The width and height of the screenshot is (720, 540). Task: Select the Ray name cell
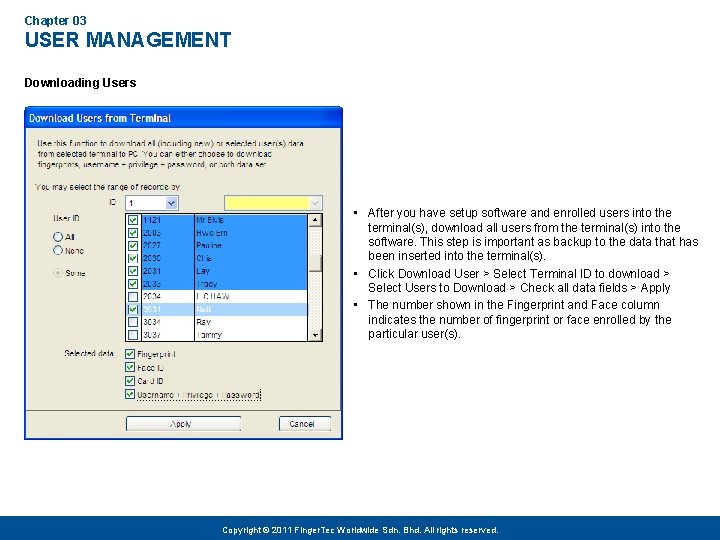click(251, 322)
